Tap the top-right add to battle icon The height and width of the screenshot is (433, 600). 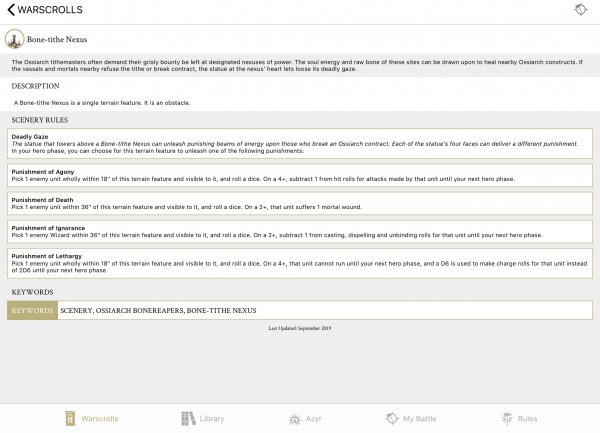click(x=581, y=10)
